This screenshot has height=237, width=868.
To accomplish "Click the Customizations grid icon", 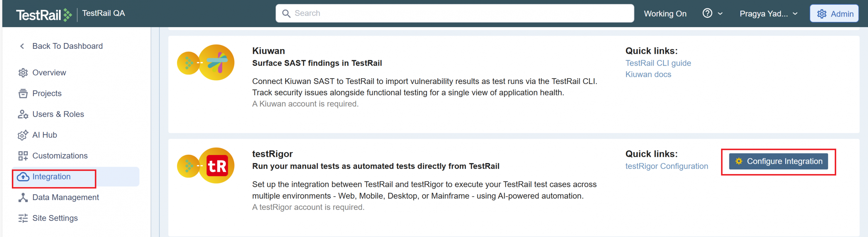I will click(23, 156).
